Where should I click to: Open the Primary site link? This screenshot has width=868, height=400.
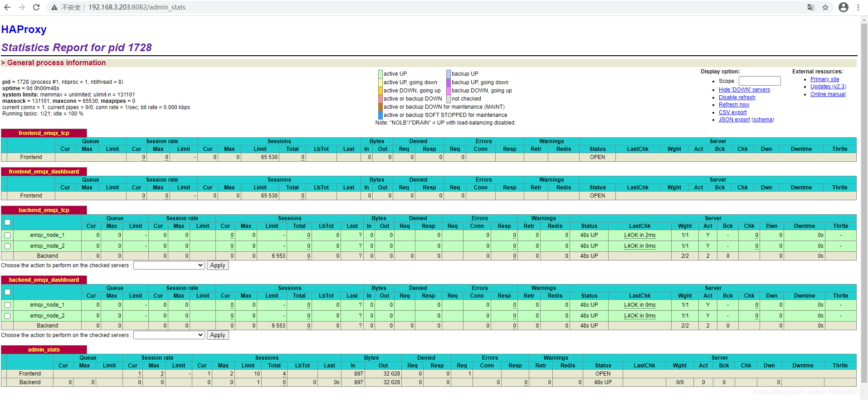tap(824, 79)
